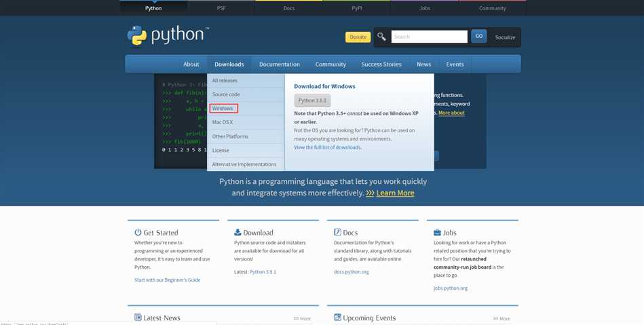Choose Mac OS X in Downloads menu
This screenshot has width=644, height=325.
(246, 122)
